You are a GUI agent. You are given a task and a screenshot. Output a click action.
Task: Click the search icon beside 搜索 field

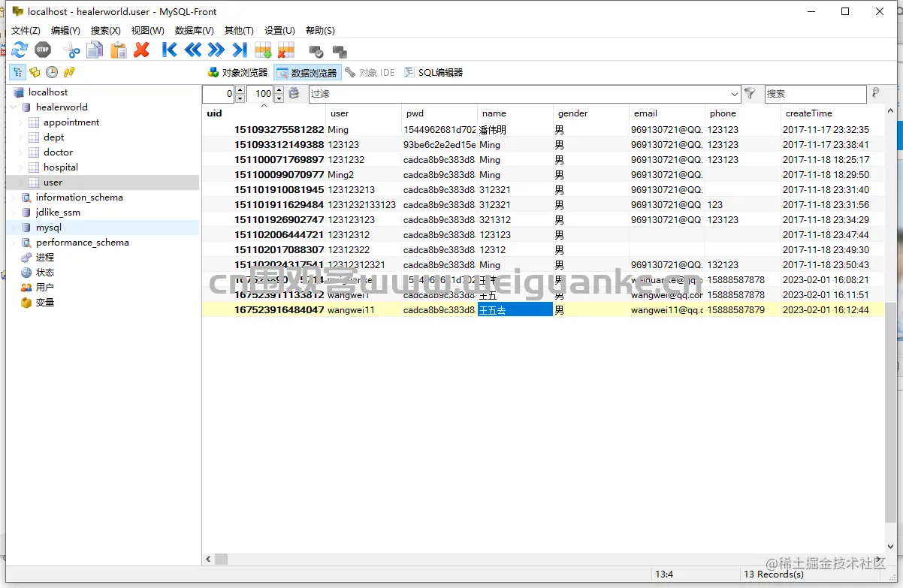click(875, 93)
